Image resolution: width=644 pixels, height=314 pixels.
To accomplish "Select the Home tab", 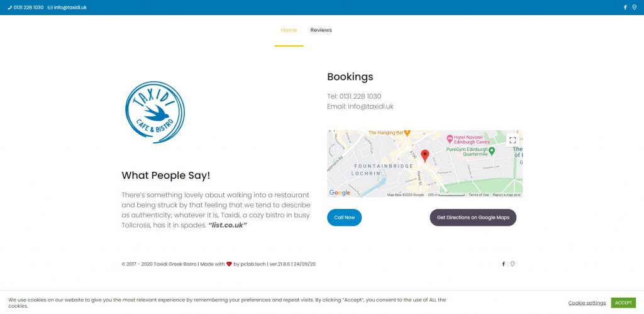I will pos(289,30).
